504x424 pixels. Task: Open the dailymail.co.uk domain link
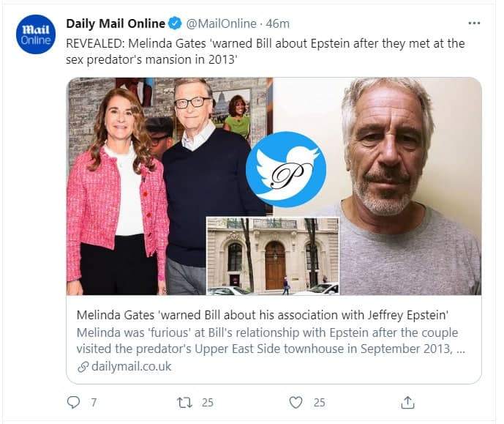131,366
